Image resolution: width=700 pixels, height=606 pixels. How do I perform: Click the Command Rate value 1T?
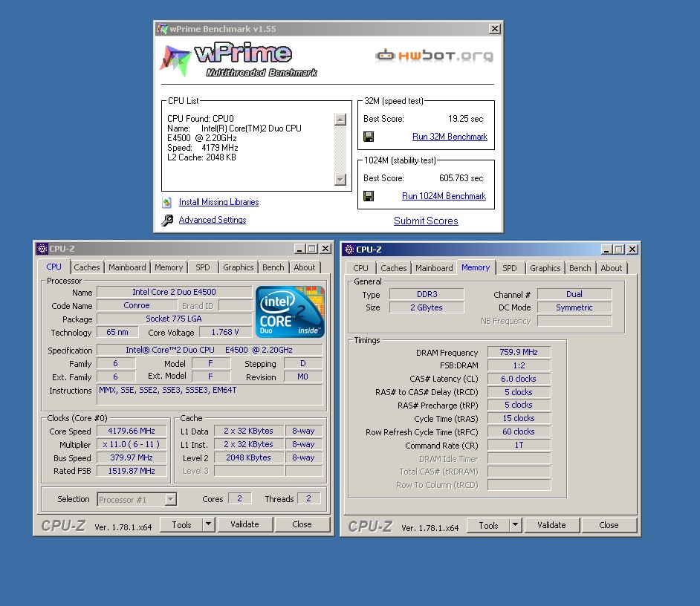point(519,446)
